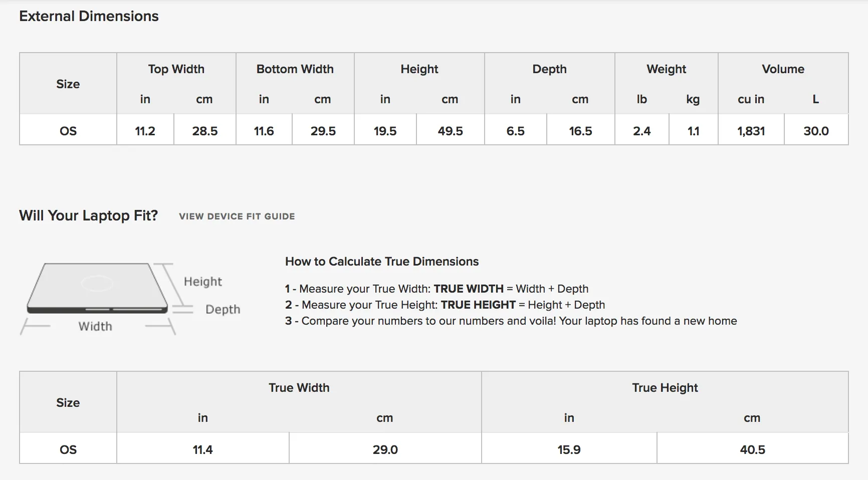Click the Will Your Laptop Fit? heading
Screen dimensions: 868x480
tap(88, 215)
